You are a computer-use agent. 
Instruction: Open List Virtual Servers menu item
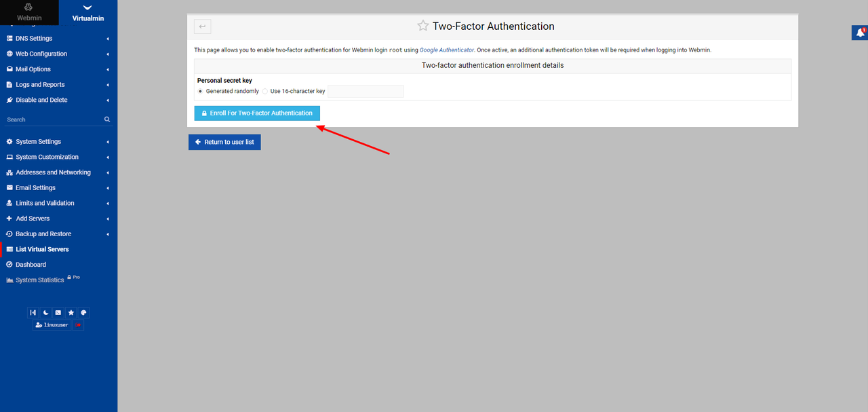point(42,249)
